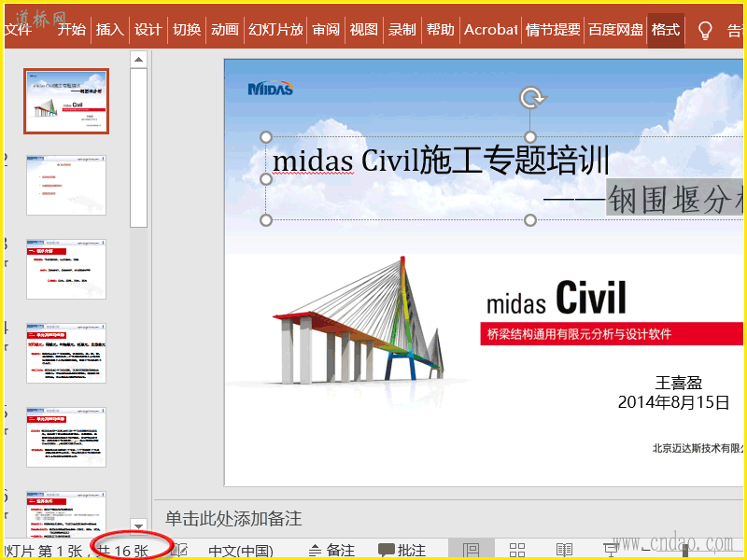This screenshot has width=747, height=560.
Task: Click the date 2014年8月15日
Action: (673, 402)
